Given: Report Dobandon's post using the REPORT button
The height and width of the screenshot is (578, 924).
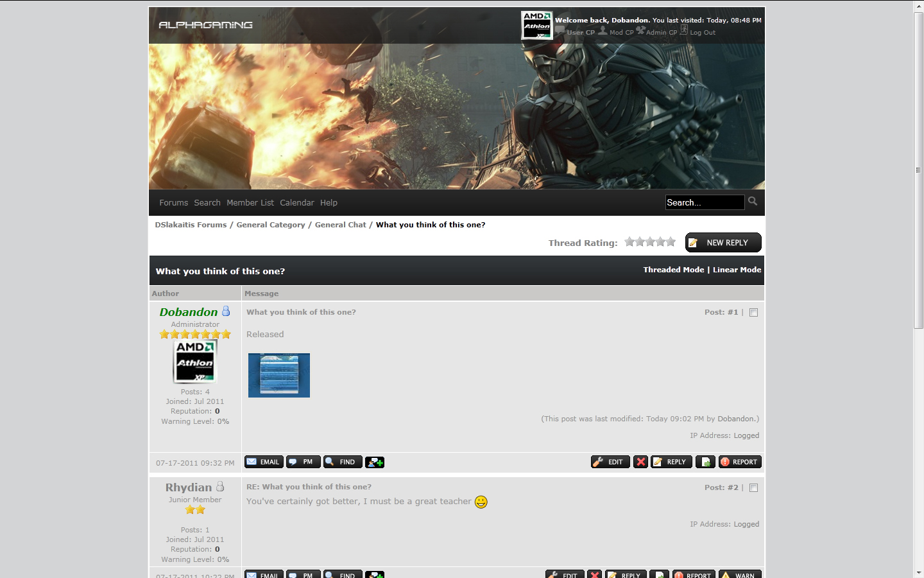Looking at the screenshot, I should point(740,462).
